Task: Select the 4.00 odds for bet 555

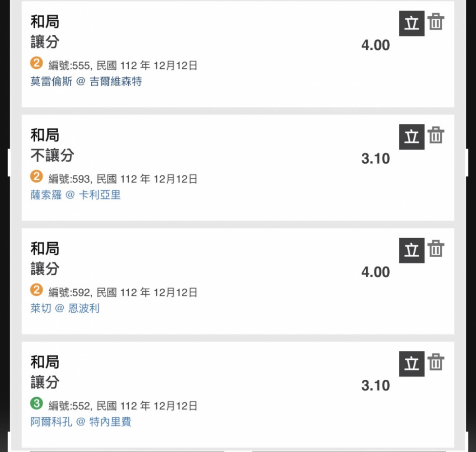Action: click(x=376, y=45)
